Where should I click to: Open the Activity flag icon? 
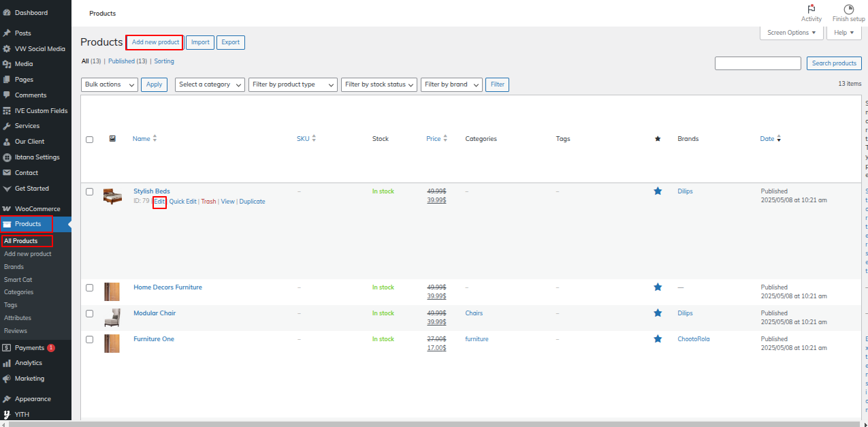tap(811, 10)
